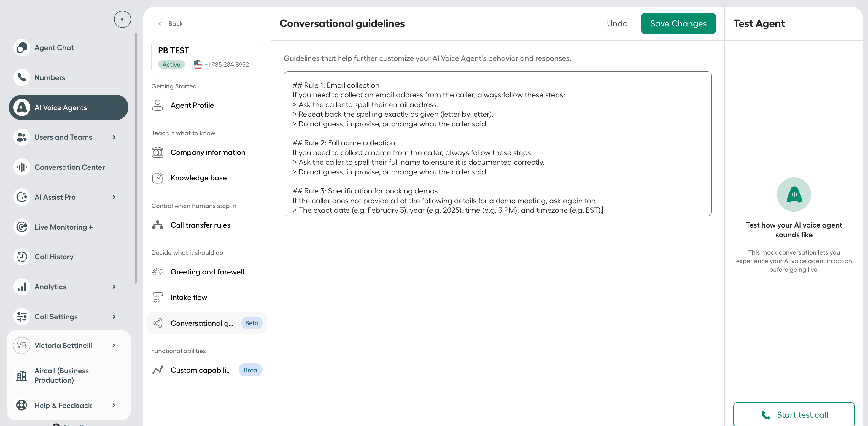Open Live Monitoring +
The height and width of the screenshot is (426, 868).
pyautogui.click(x=64, y=227)
